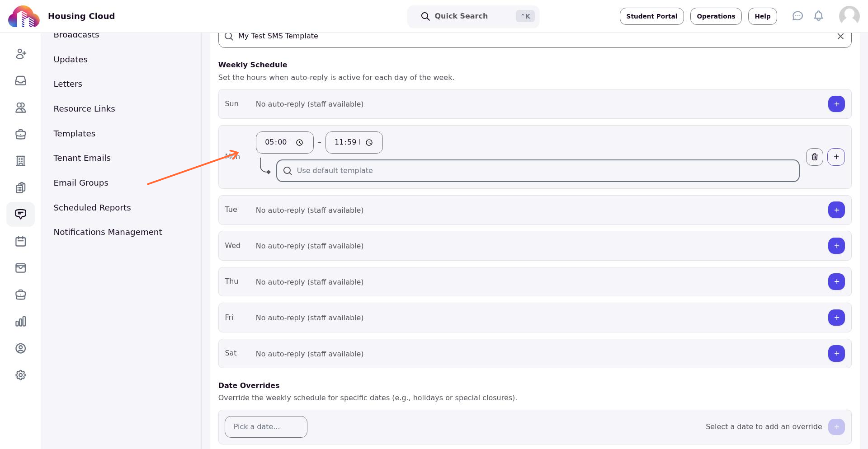868x449 pixels.
Task: Open the inbox tray sidebar icon
Action: [21, 80]
